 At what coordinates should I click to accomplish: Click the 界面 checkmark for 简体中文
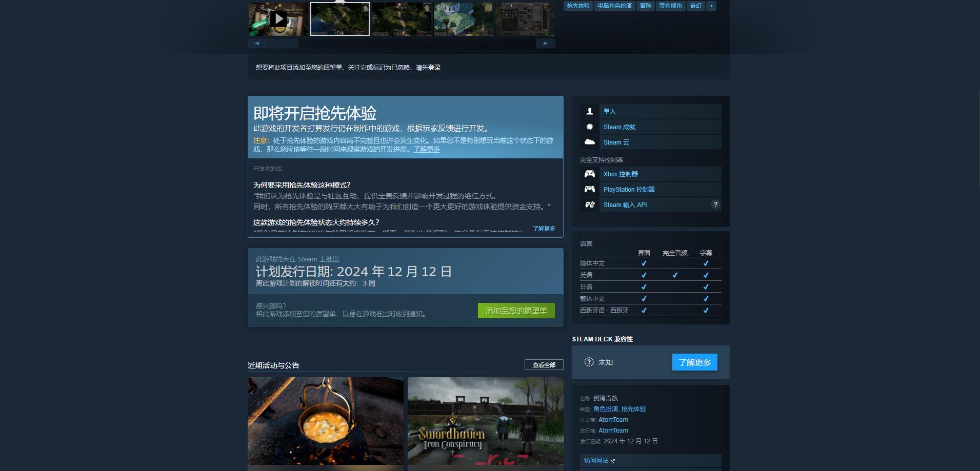point(644,263)
